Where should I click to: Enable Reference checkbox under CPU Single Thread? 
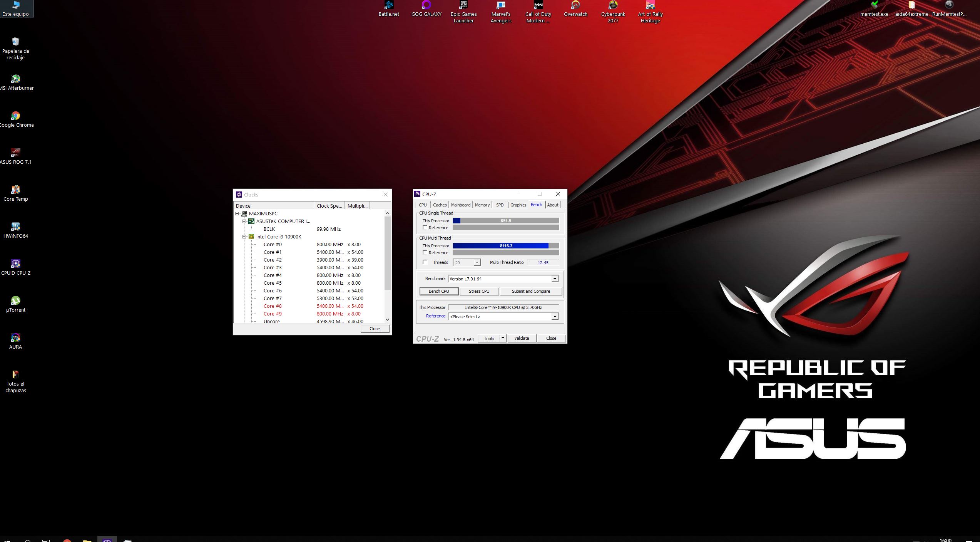[x=425, y=228]
